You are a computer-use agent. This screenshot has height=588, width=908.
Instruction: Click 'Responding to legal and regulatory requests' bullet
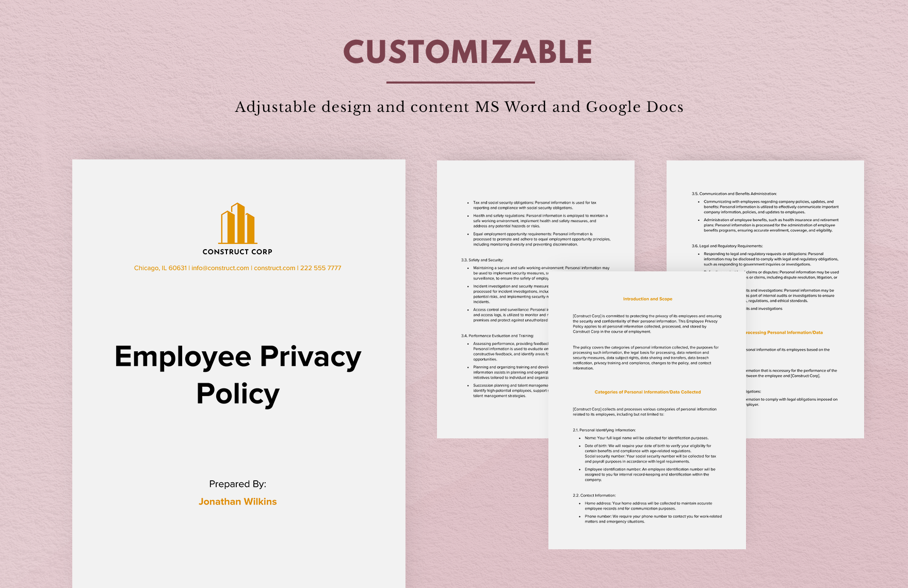click(771, 259)
